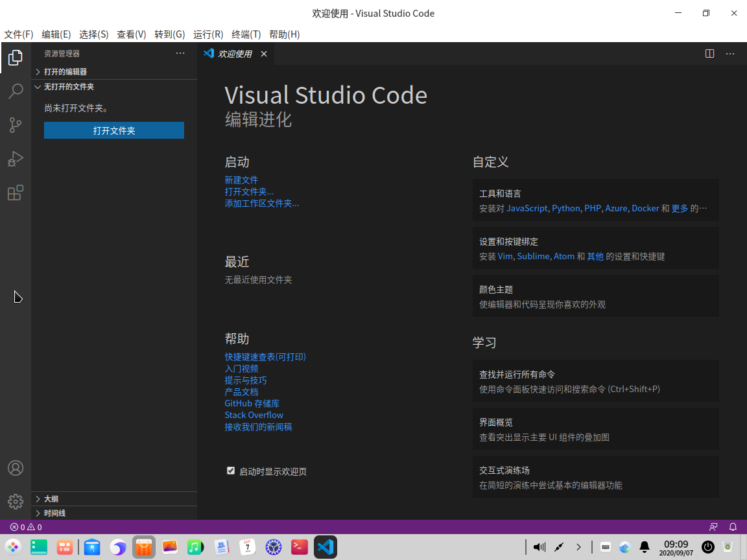Viewport: 747px width, 560px height.
Task: Click the Sublime link in keybindings
Action: coord(533,256)
